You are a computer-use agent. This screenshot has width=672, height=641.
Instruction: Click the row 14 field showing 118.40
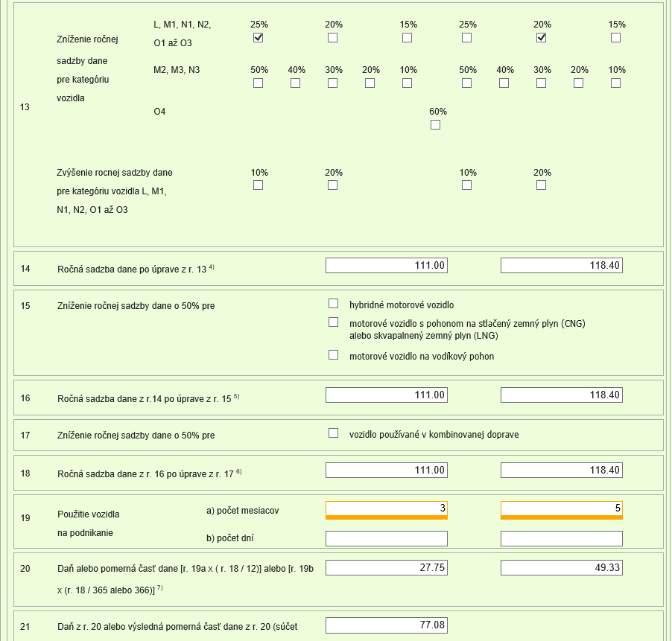(x=562, y=266)
